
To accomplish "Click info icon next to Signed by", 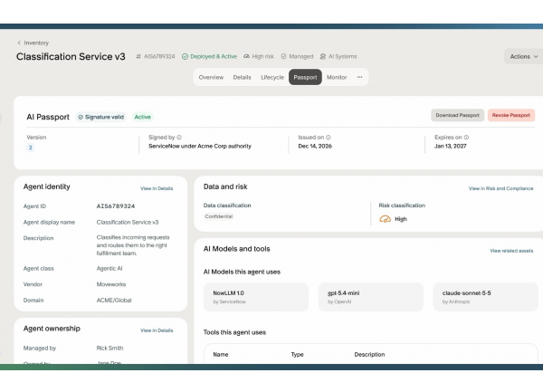I will 179,138.
